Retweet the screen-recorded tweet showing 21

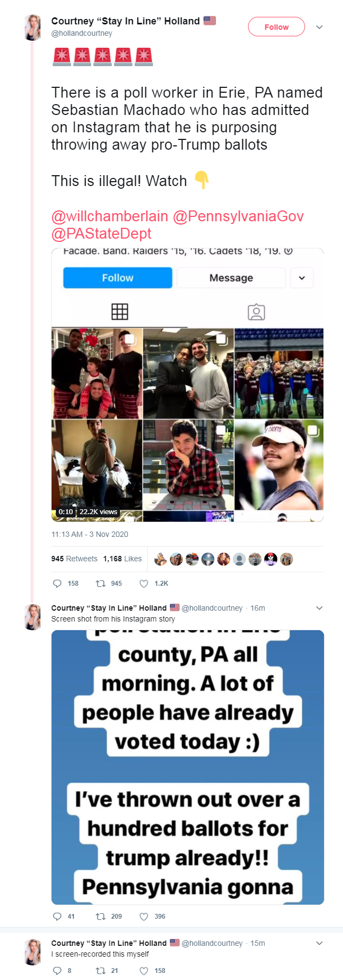(x=100, y=971)
